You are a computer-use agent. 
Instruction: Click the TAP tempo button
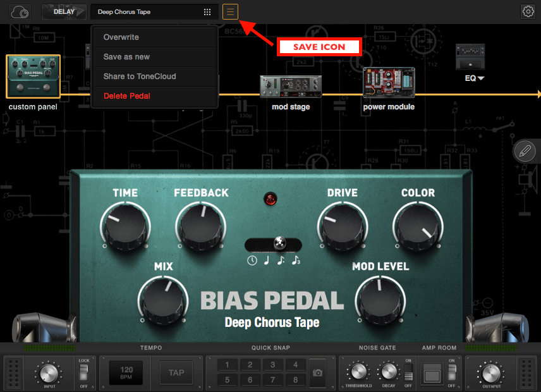(176, 372)
